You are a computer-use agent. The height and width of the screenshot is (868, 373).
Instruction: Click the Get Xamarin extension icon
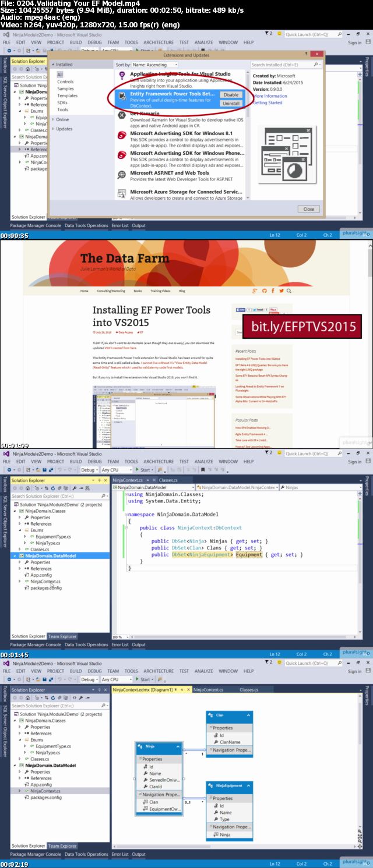[122, 115]
